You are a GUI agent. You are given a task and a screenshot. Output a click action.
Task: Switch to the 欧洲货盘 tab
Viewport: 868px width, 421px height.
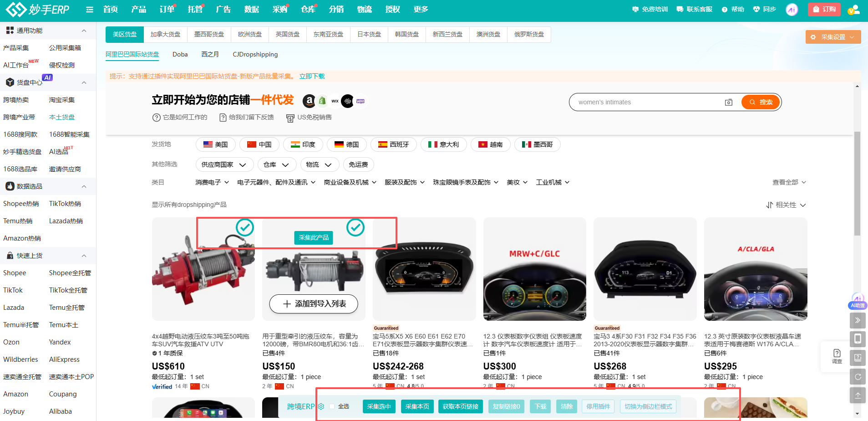coord(250,34)
